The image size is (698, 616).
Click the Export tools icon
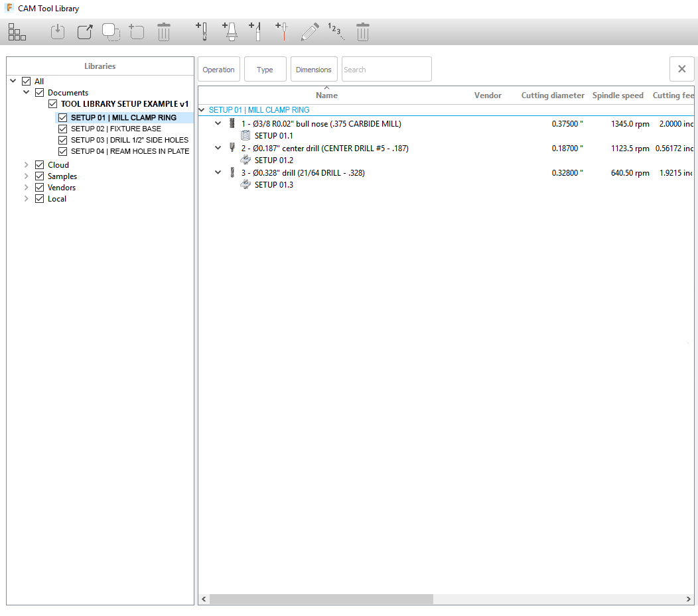[x=84, y=31]
